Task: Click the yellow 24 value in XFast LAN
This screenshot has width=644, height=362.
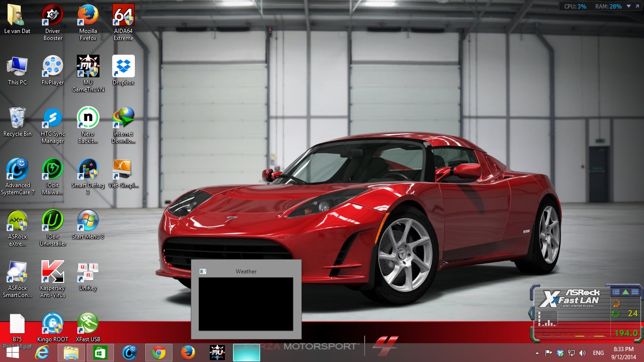Action: pyautogui.click(x=633, y=313)
